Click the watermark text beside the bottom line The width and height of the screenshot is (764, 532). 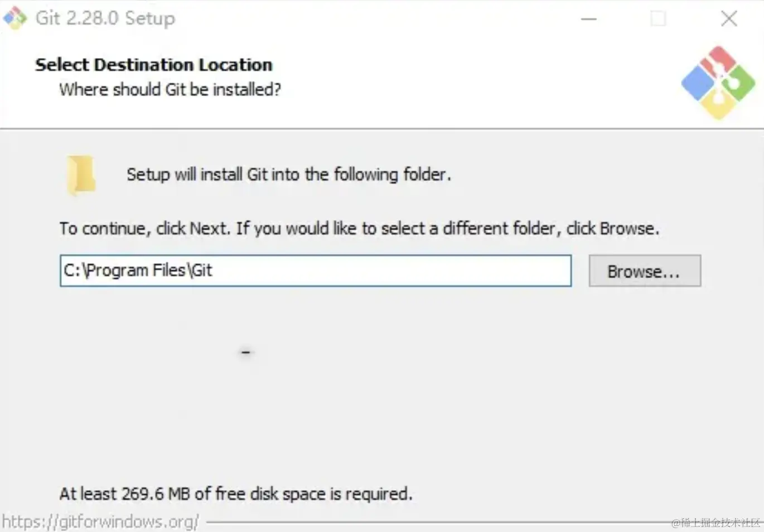[x=716, y=523]
